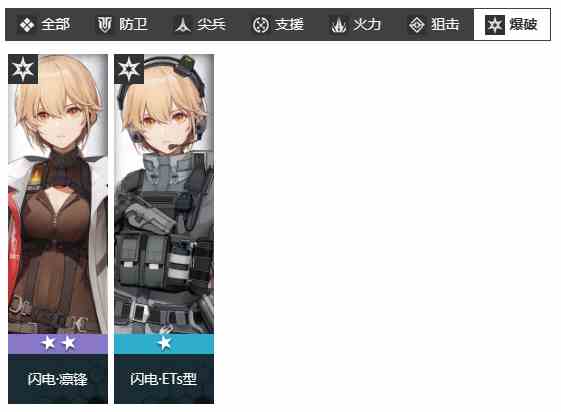
Task: Click the 防卫 shield icon
Action: pyautogui.click(x=105, y=25)
